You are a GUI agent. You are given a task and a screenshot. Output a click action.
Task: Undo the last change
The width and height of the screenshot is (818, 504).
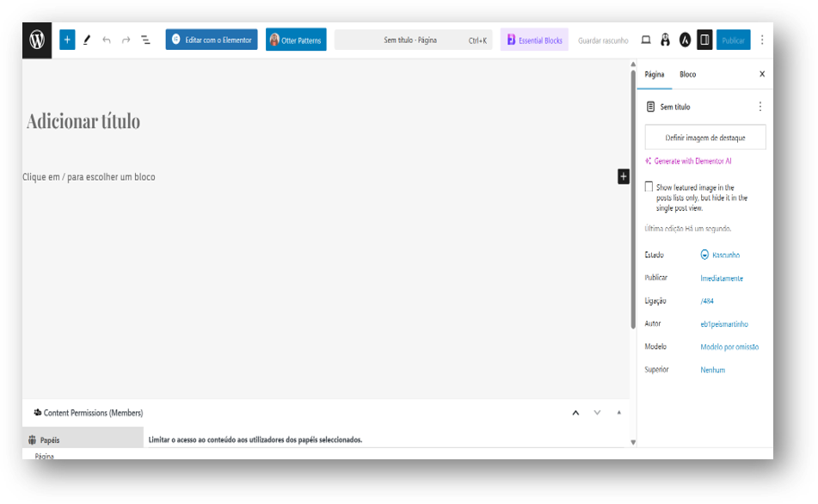coord(107,40)
